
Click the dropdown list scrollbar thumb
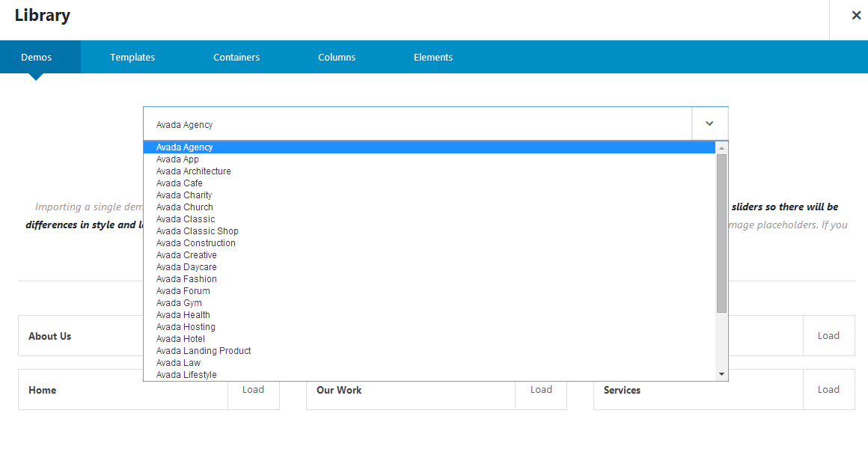click(721, 233)
